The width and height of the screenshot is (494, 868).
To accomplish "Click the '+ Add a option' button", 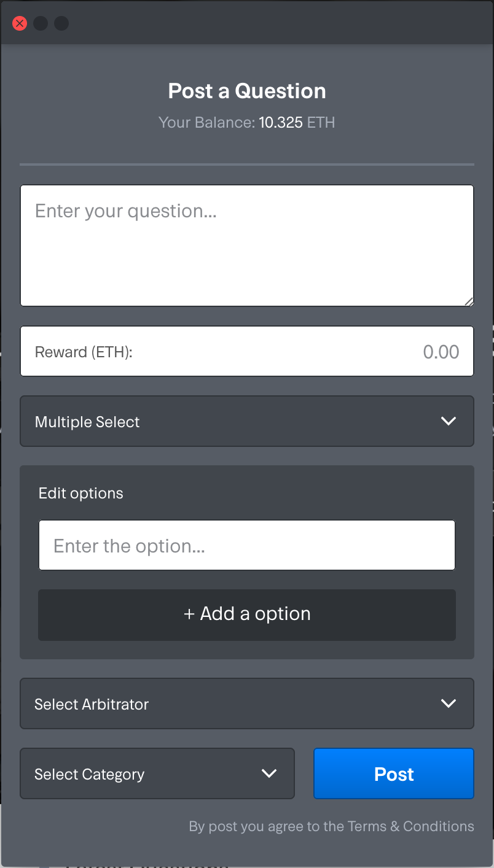I will pos(247,614).
